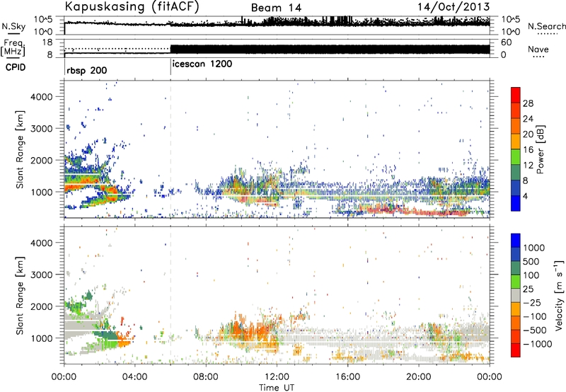Click the "Kapuskasing (fitACF)" plot title
The image size is (566, 392).
[132, 6]
